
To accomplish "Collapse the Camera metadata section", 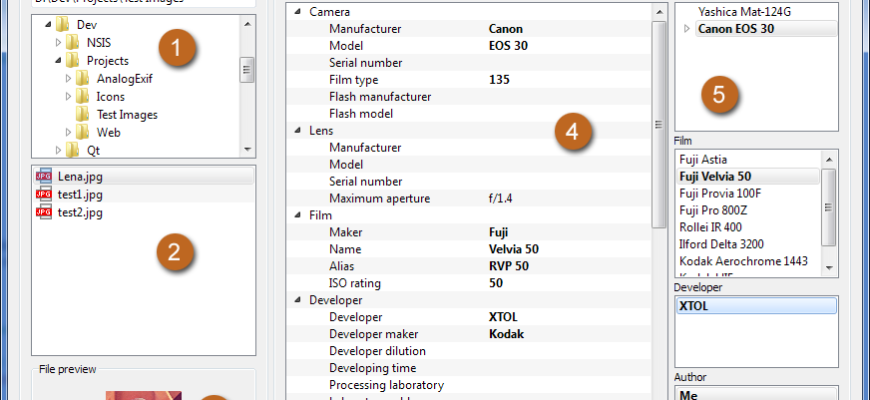I will point(297,12).
